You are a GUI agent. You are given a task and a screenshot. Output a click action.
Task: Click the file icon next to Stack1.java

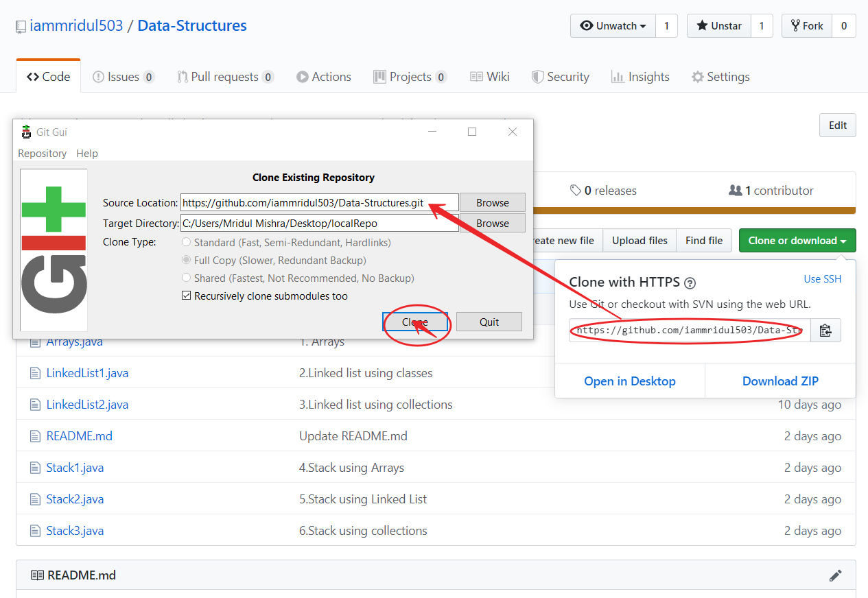pyautogui.click(x=36, y=468)
